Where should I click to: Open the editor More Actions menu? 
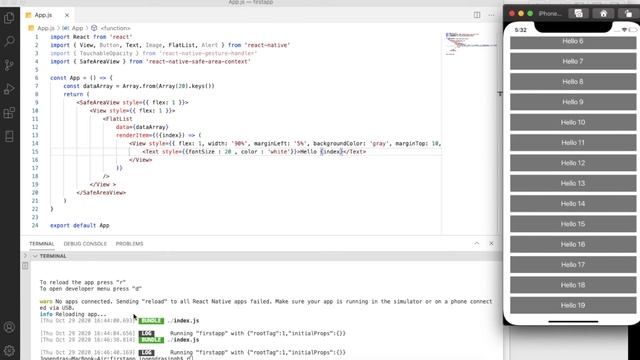491,15
